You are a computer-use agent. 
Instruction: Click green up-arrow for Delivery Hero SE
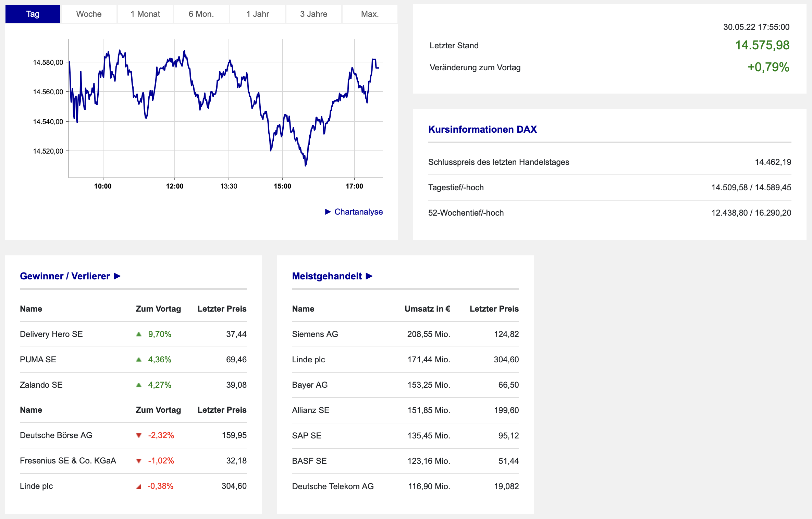[x=139, y=334]
